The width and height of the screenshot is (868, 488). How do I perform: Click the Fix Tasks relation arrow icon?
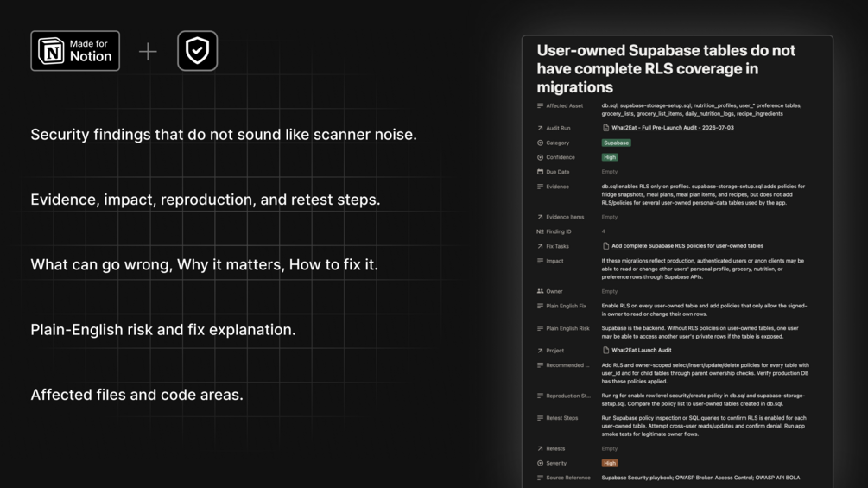(x=540, y=246)
